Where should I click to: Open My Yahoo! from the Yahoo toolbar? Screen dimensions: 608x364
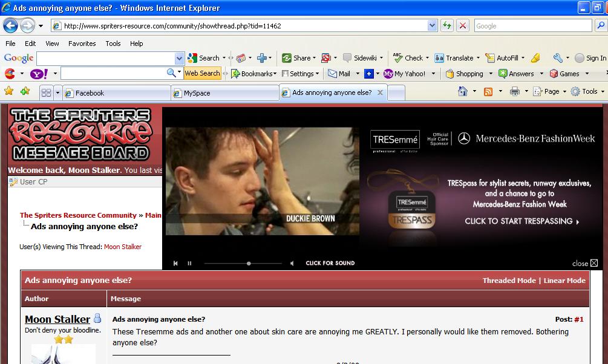(405, 74)
